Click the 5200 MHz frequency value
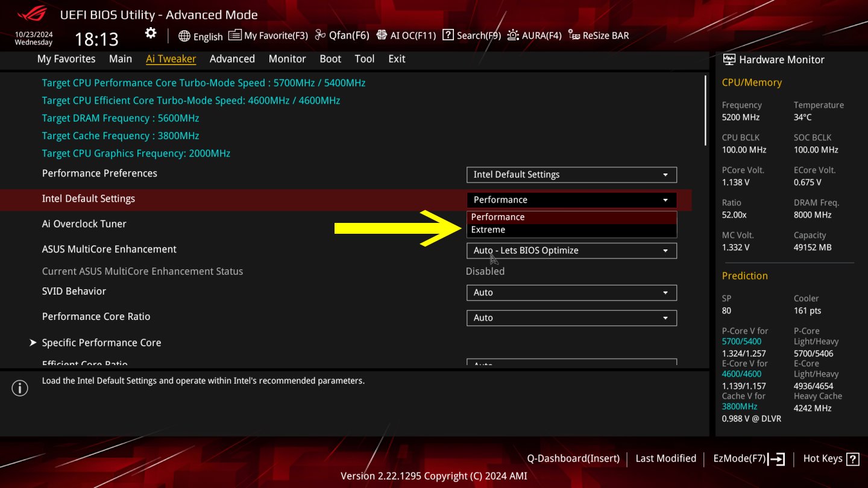This screenshot has width=868, height=488. [741, 117]
